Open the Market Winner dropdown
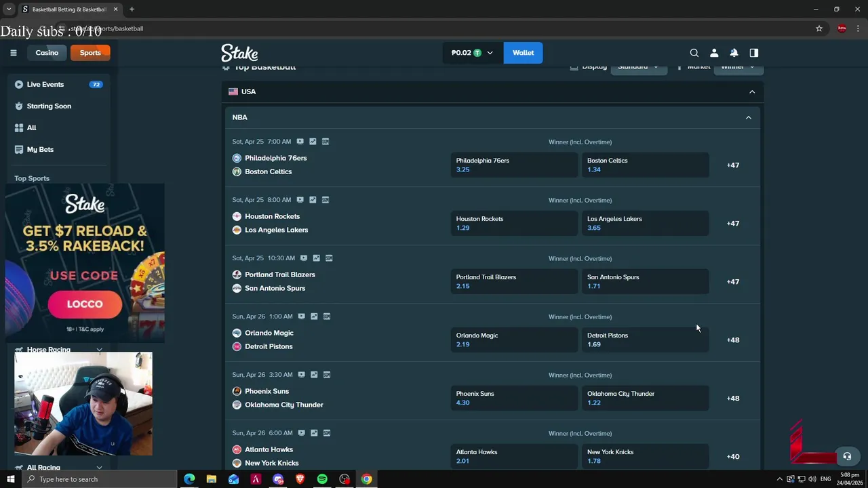Viewport: 868px width, 488px height. click(738, 66)
